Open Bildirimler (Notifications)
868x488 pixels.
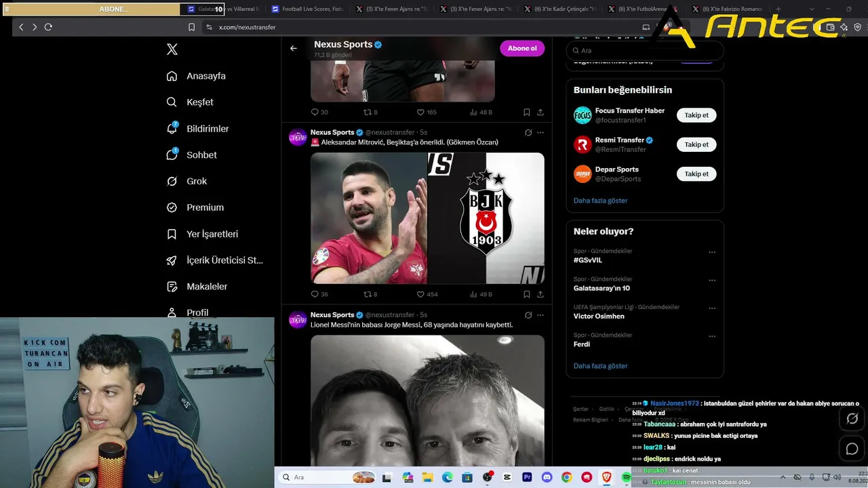click(x=197, y=129)
